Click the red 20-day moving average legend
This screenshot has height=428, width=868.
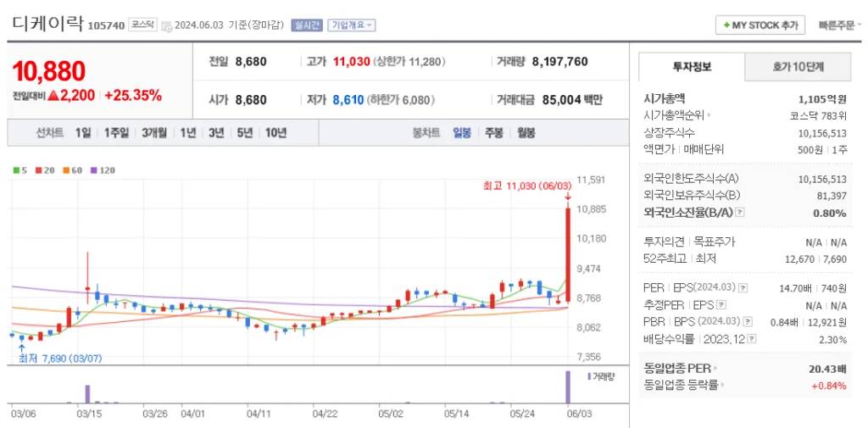click(44, 170)
